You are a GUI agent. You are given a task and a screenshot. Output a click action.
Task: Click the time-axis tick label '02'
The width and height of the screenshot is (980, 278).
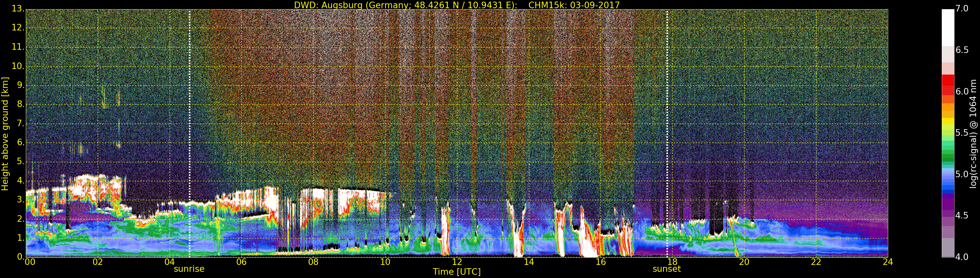[x=98, y=262]
